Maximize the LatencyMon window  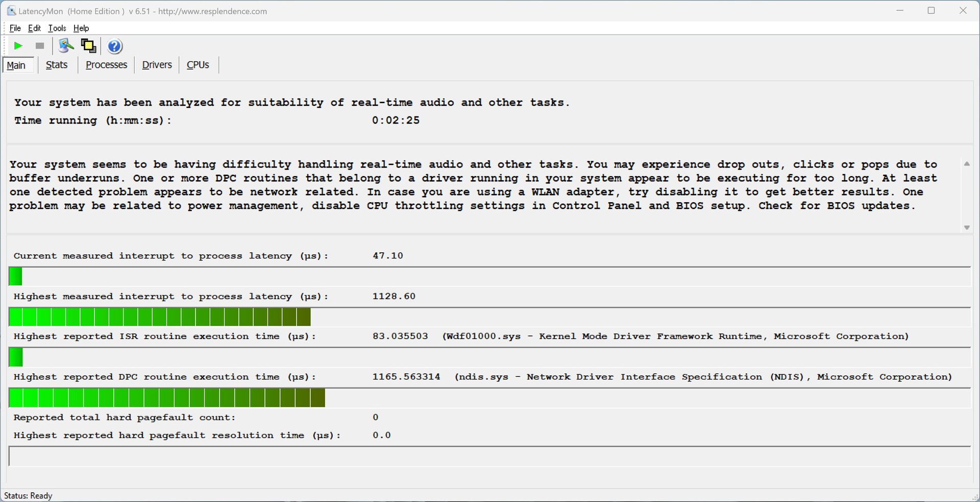click(932, 11)
